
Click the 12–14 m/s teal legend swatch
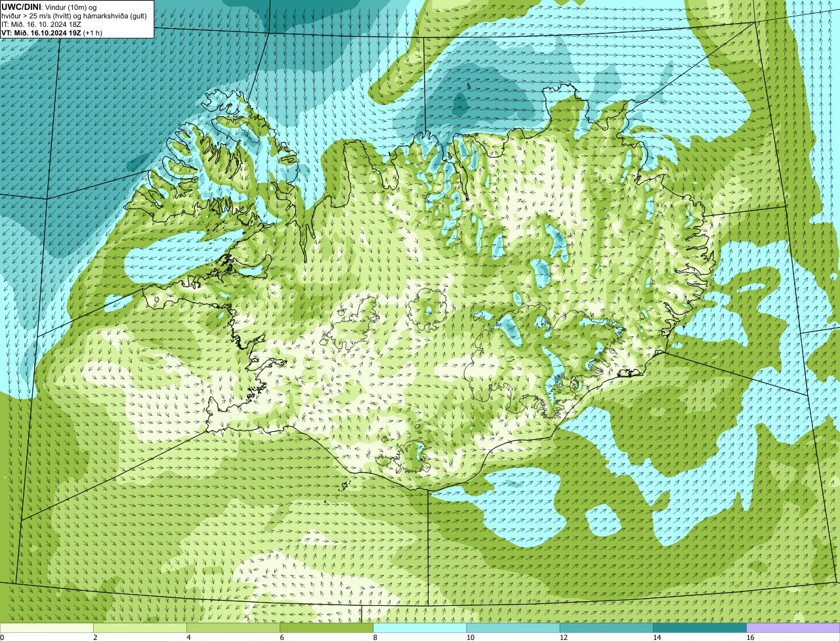(606, 628)
